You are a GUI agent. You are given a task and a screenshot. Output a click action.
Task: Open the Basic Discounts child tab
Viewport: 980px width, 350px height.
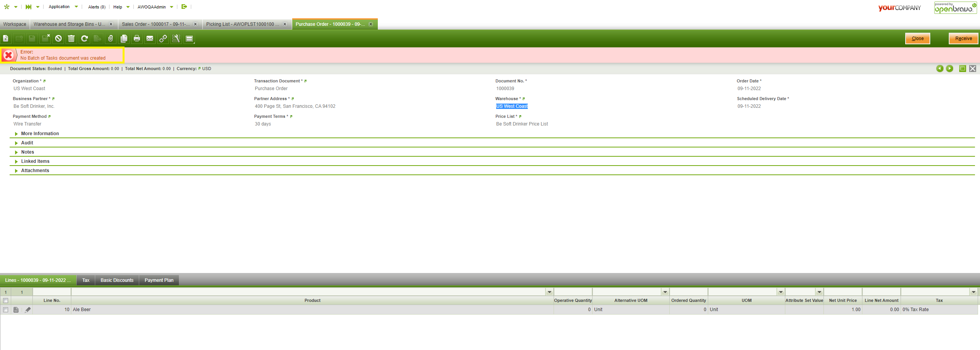[x=117, y=280]
